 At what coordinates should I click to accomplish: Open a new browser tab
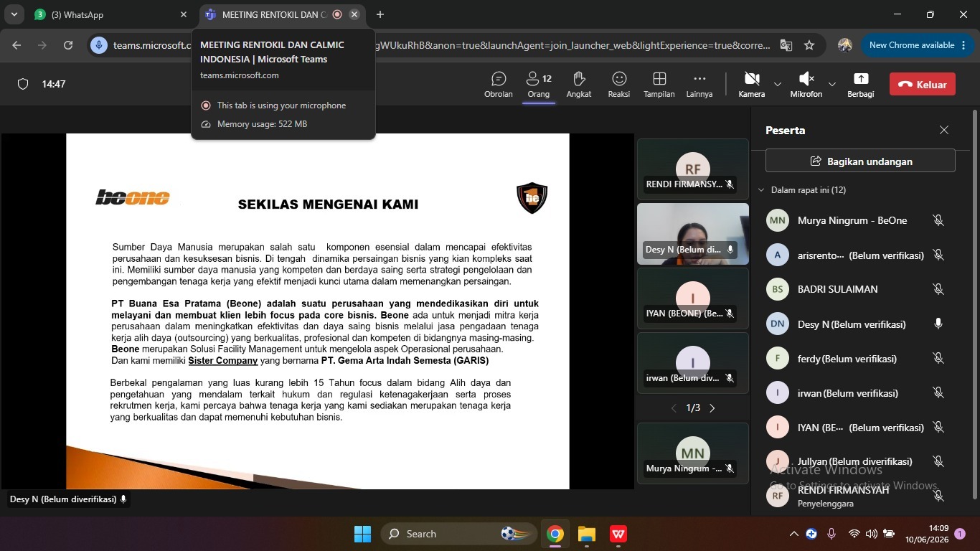click(380, 14)
